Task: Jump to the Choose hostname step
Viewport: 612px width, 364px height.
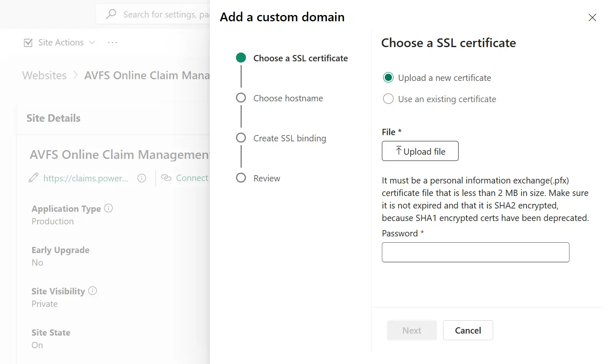Action: 288,98
